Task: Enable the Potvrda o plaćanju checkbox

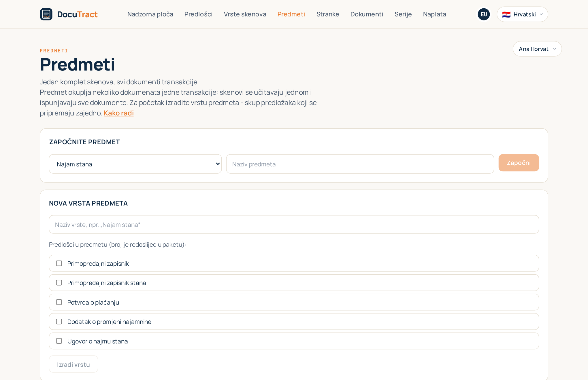Action: [x=59, y=302]
